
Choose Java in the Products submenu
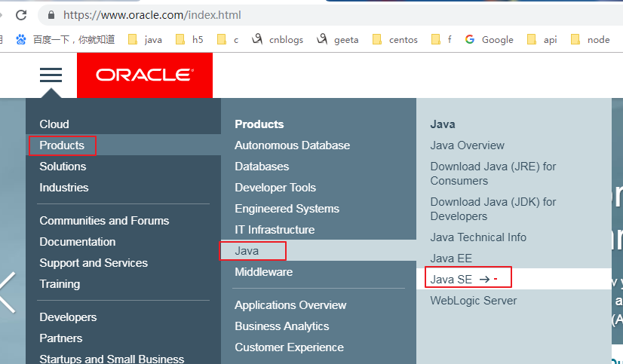[x=247, y=251]
